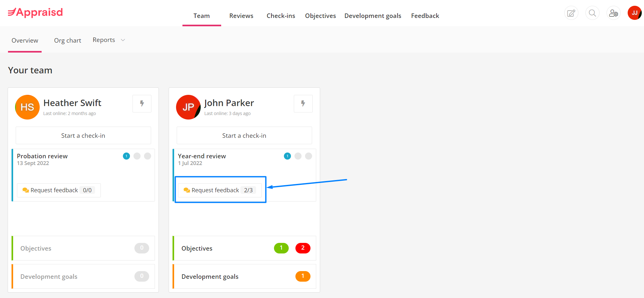Image resolution: width=644 pixels, height=298 pixels.
Task: Click the 0 badge in Heather's Development goals
Action: tap(142, 276)
